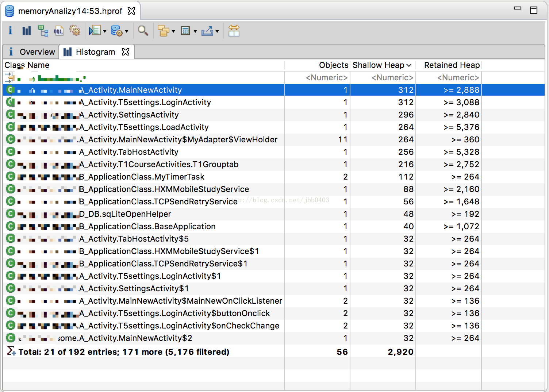Select the LoginActivity$onCheckChange row
The image size is (549, 392).
pos(274,326)
